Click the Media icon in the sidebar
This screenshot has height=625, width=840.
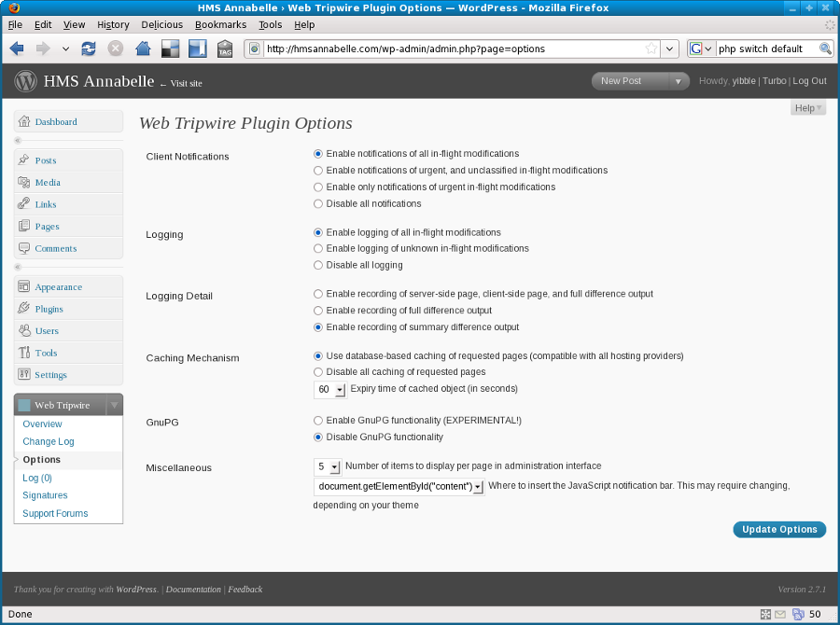coord(23,182)
